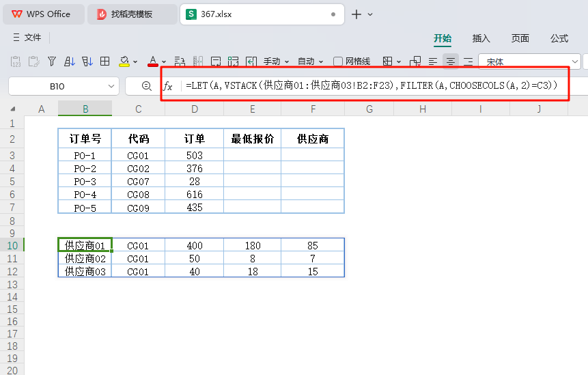
Task: Click the sort descending icon
Action: pos(87,61)
